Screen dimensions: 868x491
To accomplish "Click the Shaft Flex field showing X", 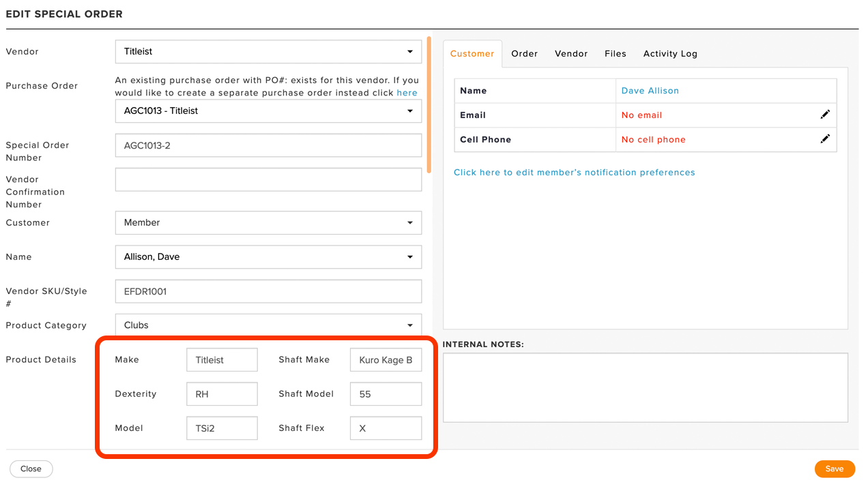I will pyautogui.click(x=386, y=428).
